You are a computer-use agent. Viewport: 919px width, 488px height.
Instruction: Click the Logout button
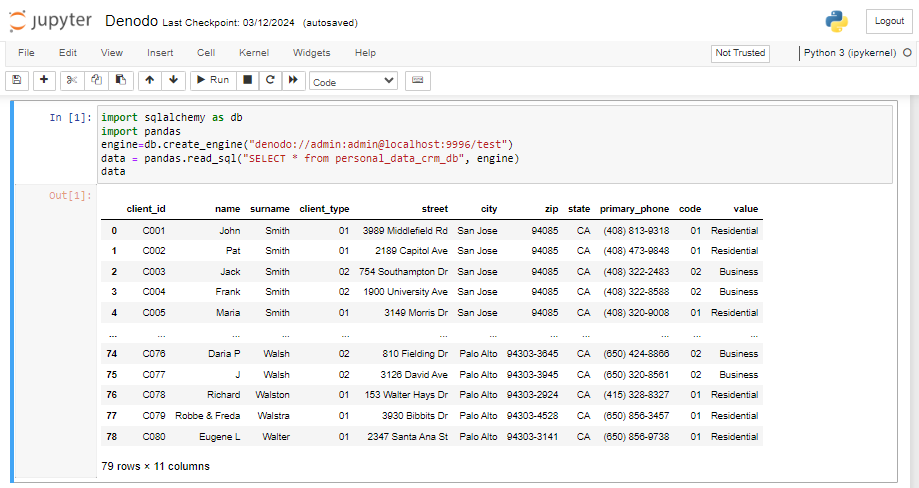coord(889,21)
